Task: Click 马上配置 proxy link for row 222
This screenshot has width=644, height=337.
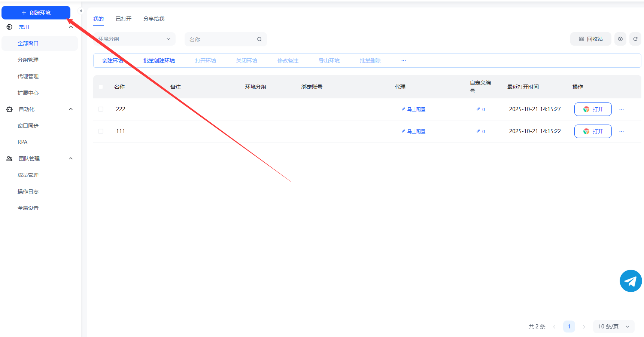Action: pos(416,109)
